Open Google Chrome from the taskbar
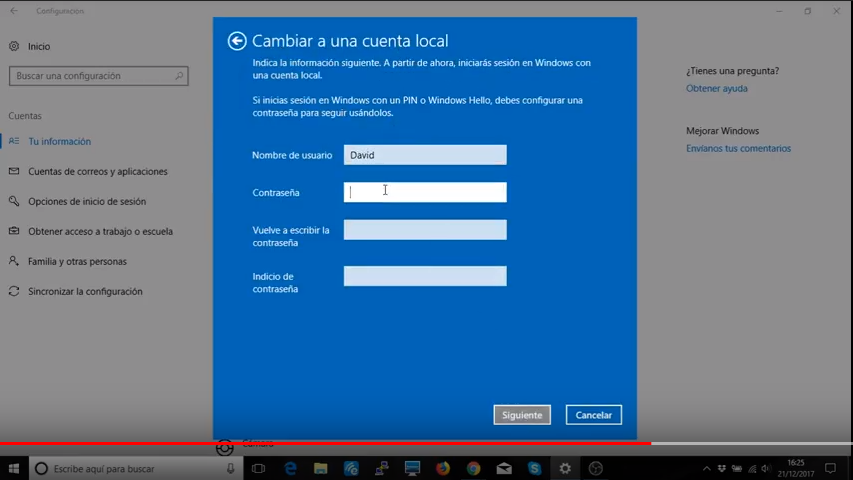 click(x=473, y=468)
